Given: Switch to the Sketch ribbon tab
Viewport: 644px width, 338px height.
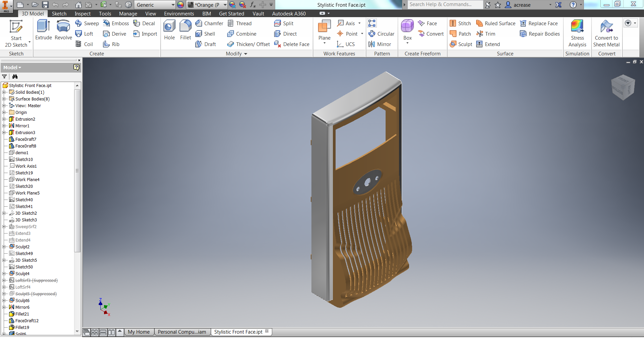Looking at the screenshot, I should tap(59, 13).
